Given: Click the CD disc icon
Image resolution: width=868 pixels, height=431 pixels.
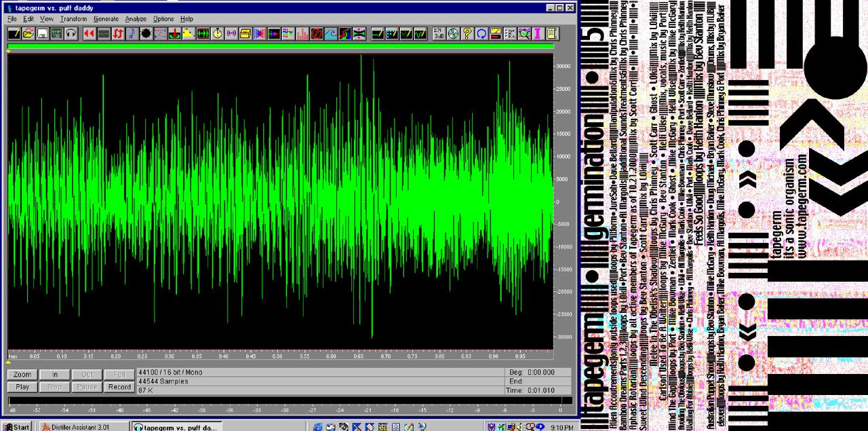Looking at the screenshot, I should pos(453,33).
